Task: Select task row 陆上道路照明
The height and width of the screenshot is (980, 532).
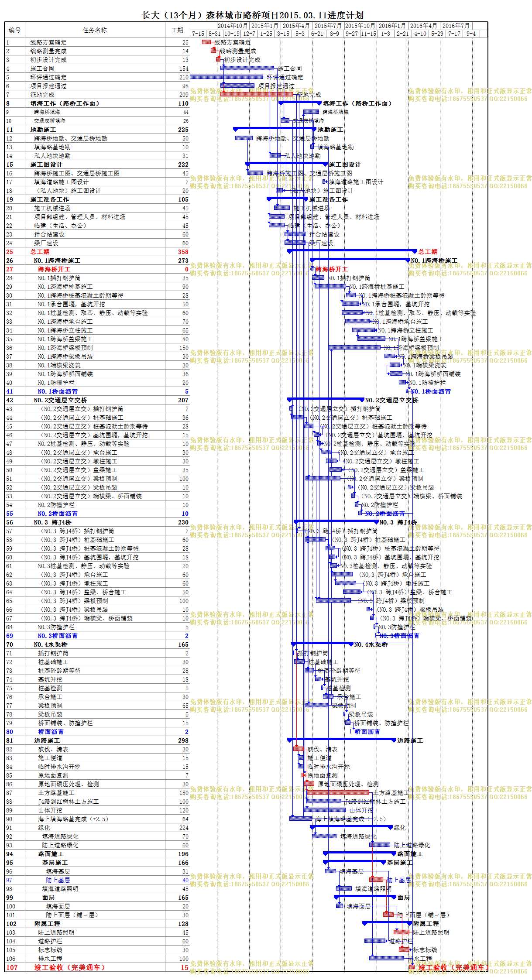Action: (x=97, y=932)
